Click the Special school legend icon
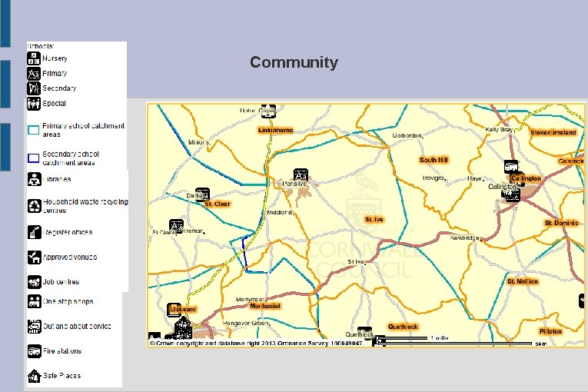The image size is (588, 392). coord(33,103)
